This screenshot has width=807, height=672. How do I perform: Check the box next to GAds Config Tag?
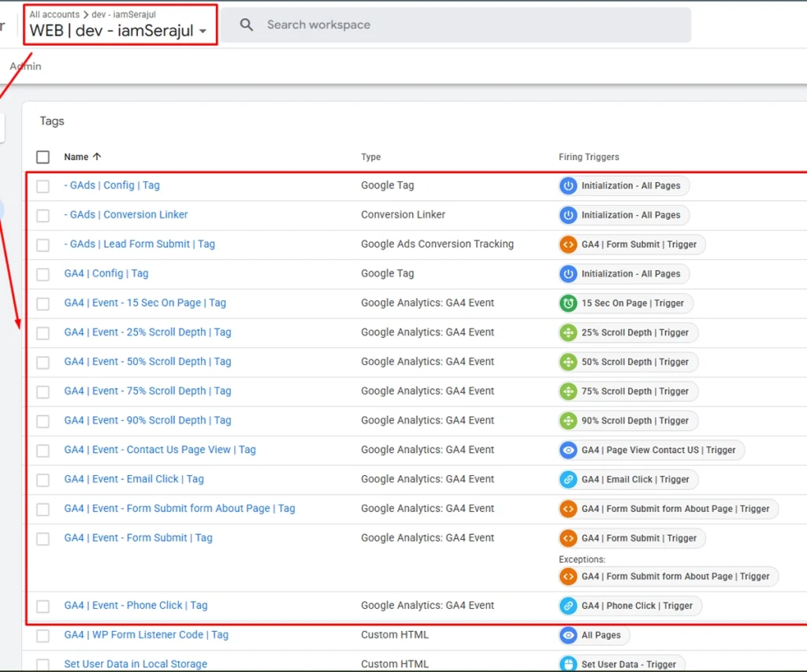(x=43, y=185)
